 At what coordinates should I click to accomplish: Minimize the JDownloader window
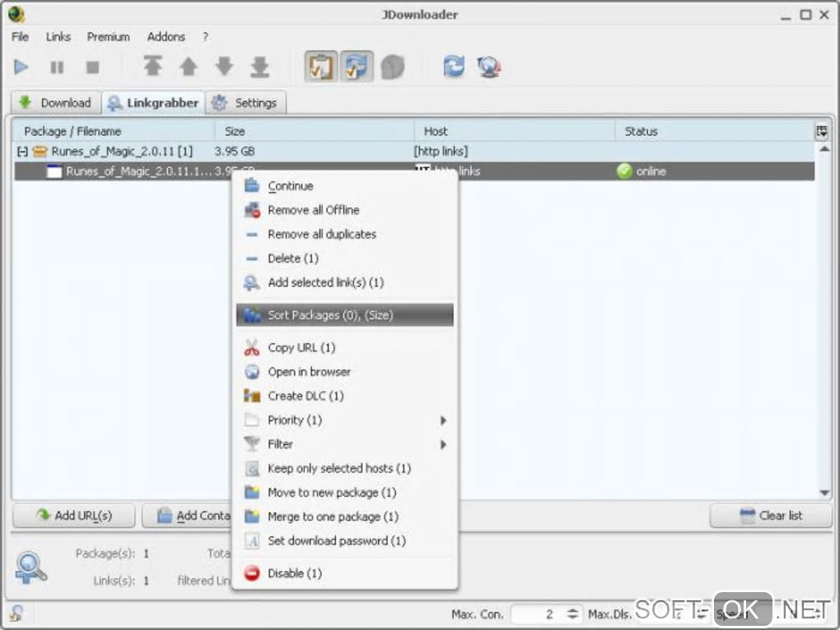coord(786,16)
